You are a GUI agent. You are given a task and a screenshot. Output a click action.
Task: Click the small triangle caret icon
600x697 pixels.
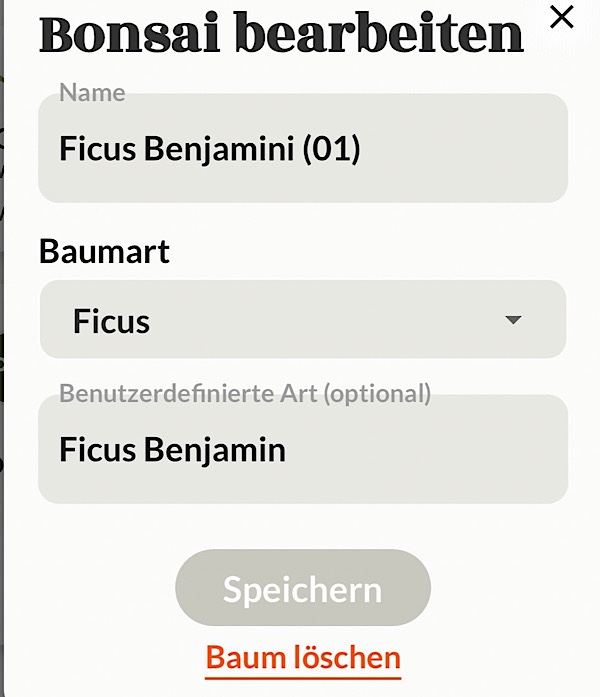click(513, 320)
